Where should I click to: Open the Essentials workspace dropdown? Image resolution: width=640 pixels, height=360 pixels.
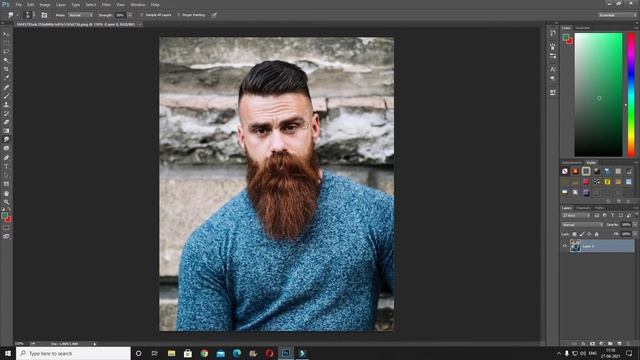click(x=617, y=15)
